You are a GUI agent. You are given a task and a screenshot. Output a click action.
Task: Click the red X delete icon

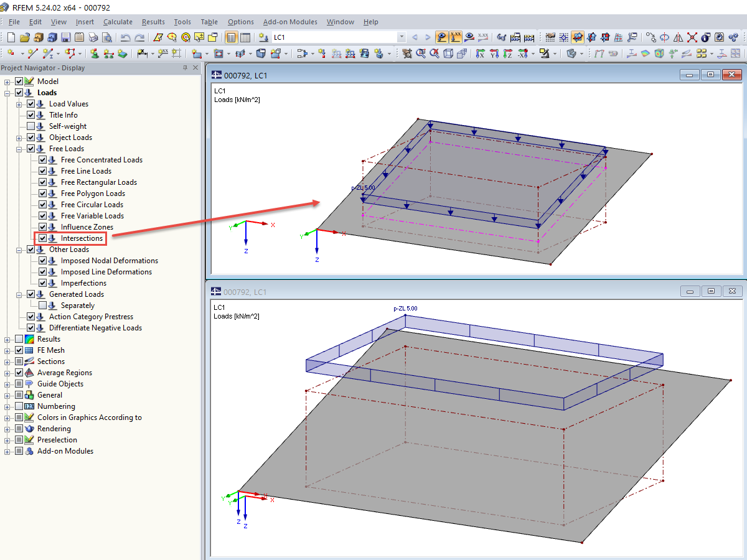pos(692,37)
